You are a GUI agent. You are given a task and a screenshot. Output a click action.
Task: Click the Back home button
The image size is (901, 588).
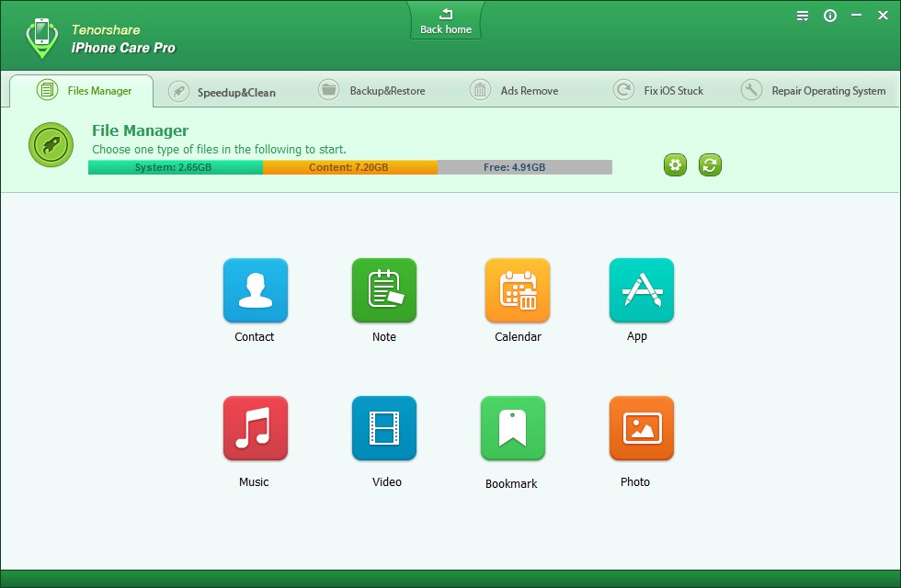tap(445, 21)
